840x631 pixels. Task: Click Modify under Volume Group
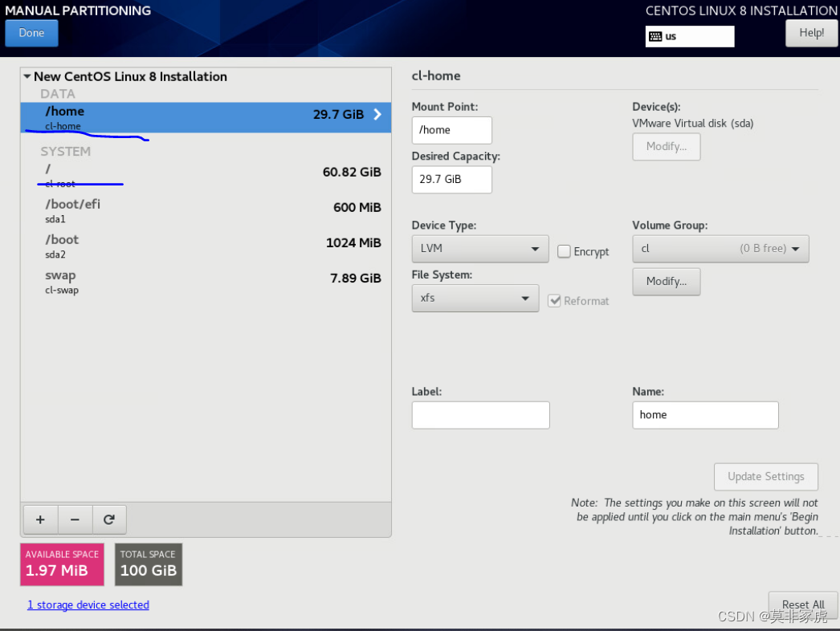(667, 281)
